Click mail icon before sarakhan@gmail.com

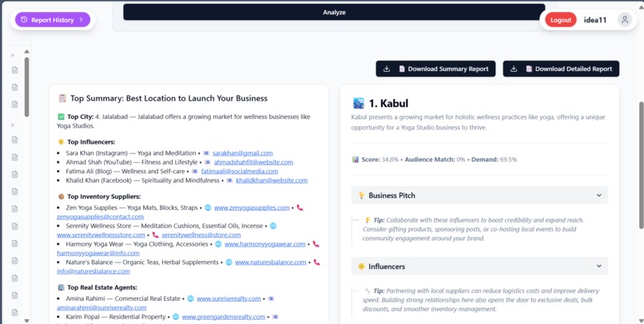click(x=206, y=153)
